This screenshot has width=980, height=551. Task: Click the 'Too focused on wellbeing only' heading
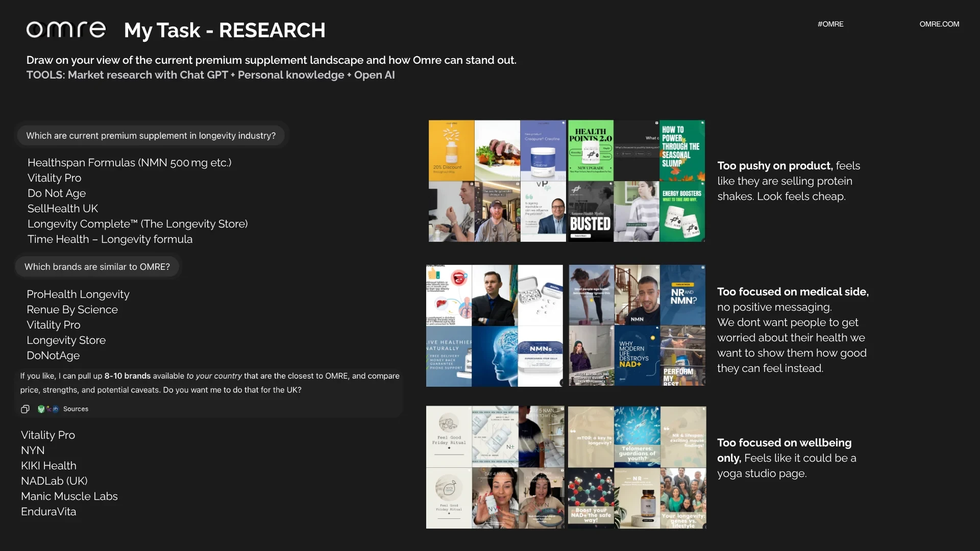pyautogui.click(x=785, y=450)
